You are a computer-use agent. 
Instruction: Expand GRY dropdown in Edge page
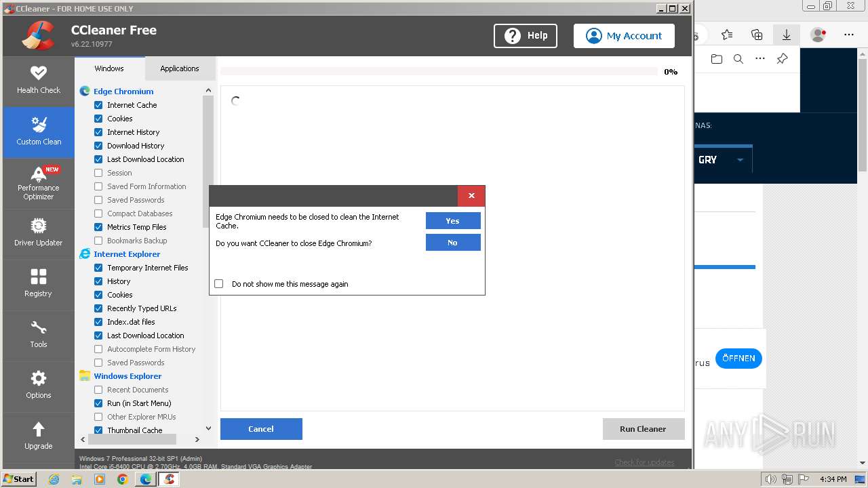(740, 160)
